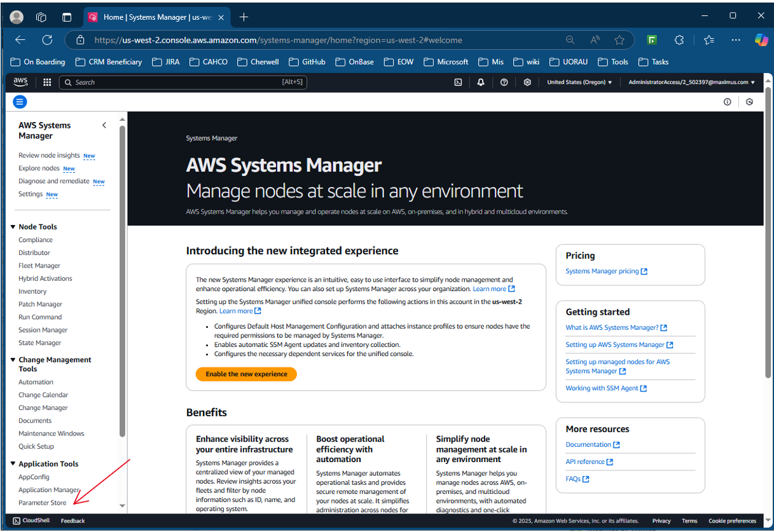This screenshot has height=532, width=774.
Task: Open the browser extensions puzzle icon
Action: click(679, 40)
